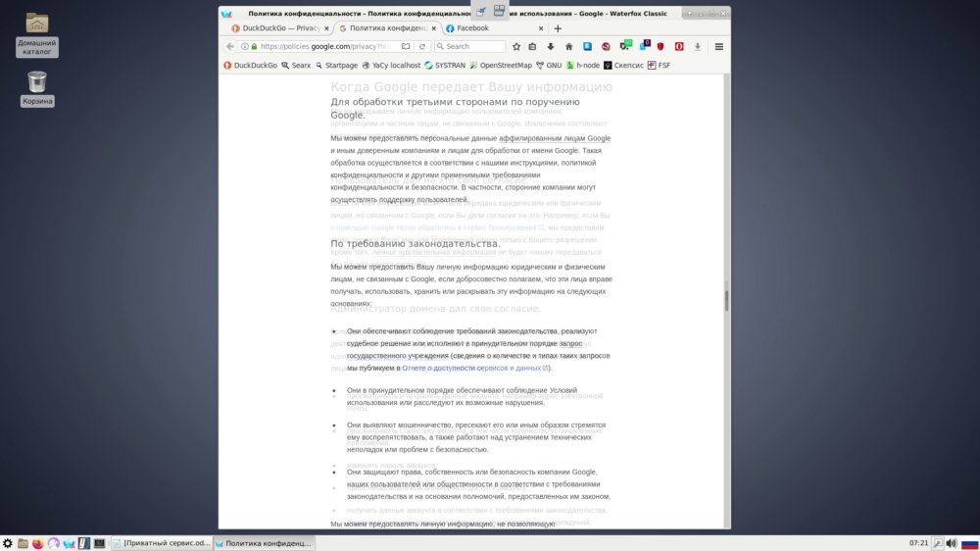Toggle reader view icon in address bar
980x551 pixels.
click(406, 46)
